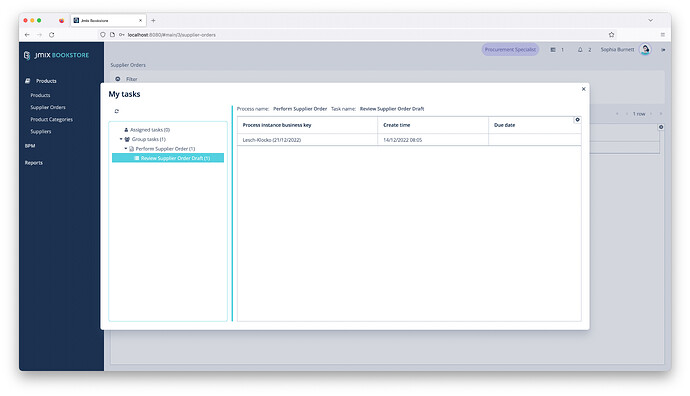The image size is (690, 396).
Task: Open the Products submenu item
Action: (40, 95)
